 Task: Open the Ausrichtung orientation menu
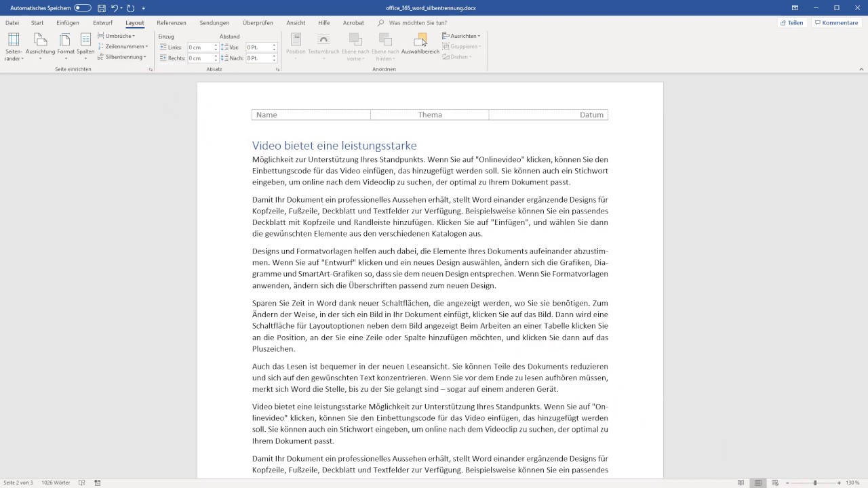pyautogui.click(x=41, y=47)
